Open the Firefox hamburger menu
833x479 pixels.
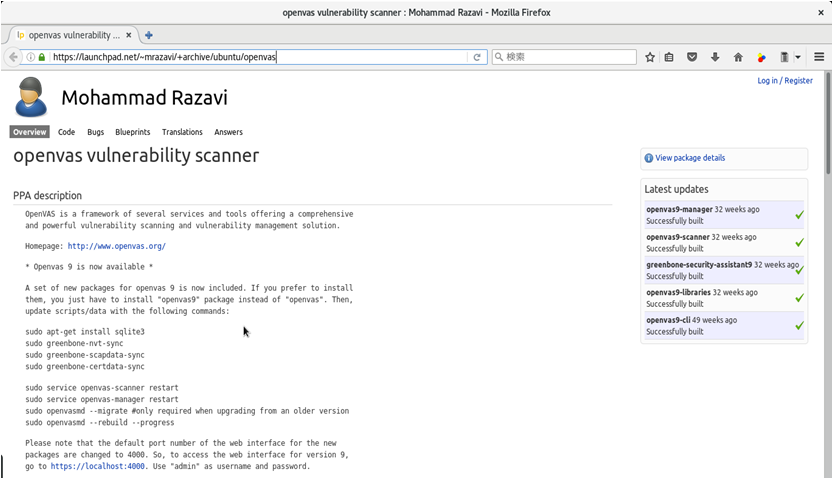819,57
